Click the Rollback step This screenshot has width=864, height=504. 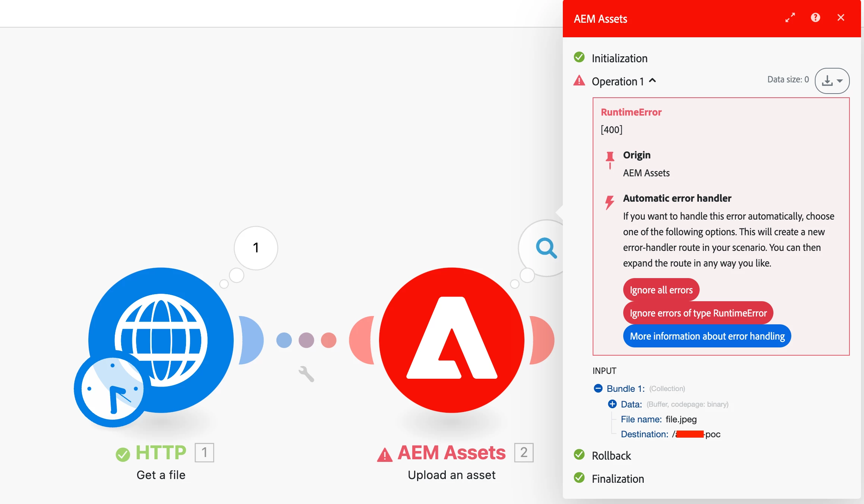point(611,456)
